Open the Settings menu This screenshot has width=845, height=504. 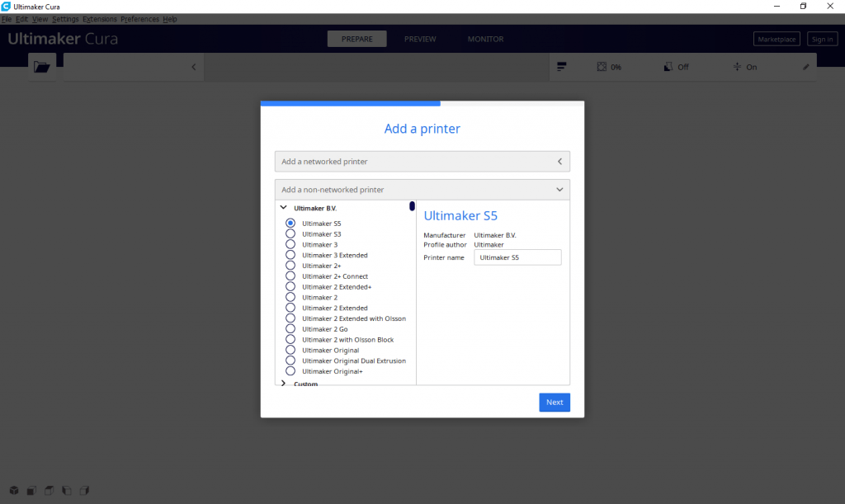[x=65, y=19]
